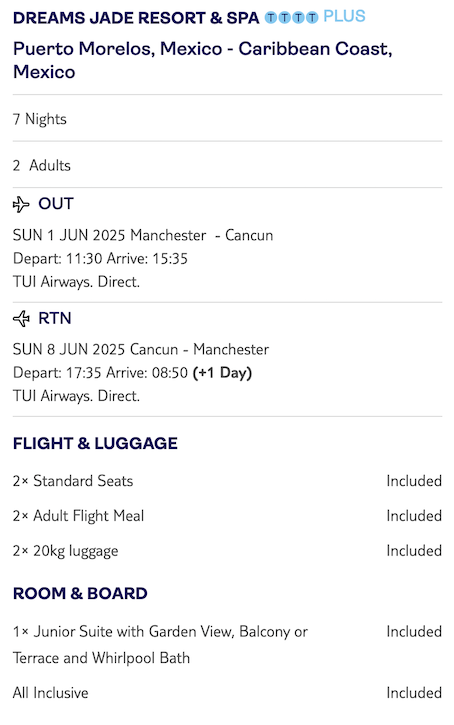
Task: Select the RTN flight heading
Action: click(55, 319)
